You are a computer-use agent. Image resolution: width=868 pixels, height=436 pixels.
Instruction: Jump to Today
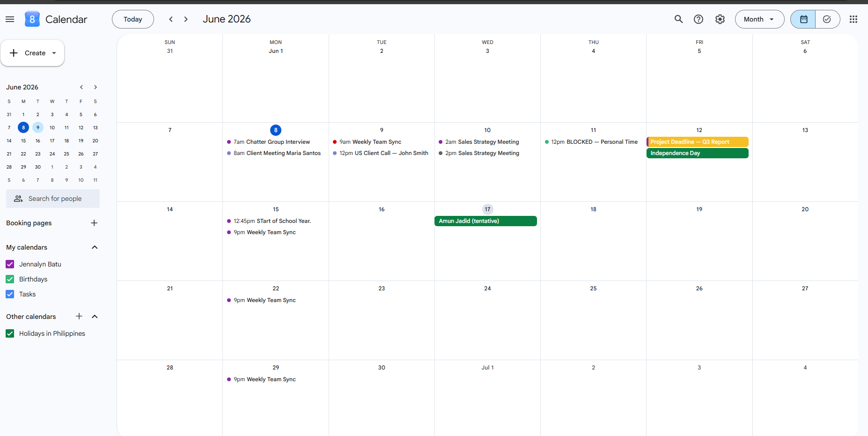(x=133, y=19)
